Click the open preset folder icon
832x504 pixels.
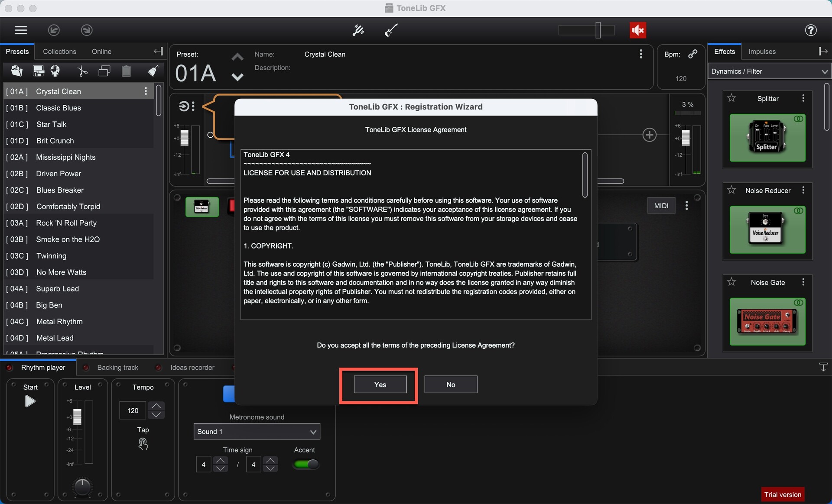click(x=17, y=71)
